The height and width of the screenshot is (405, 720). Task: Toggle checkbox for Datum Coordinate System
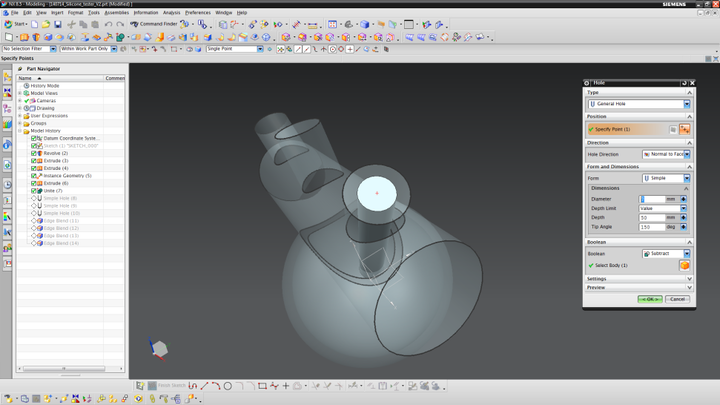34,138
